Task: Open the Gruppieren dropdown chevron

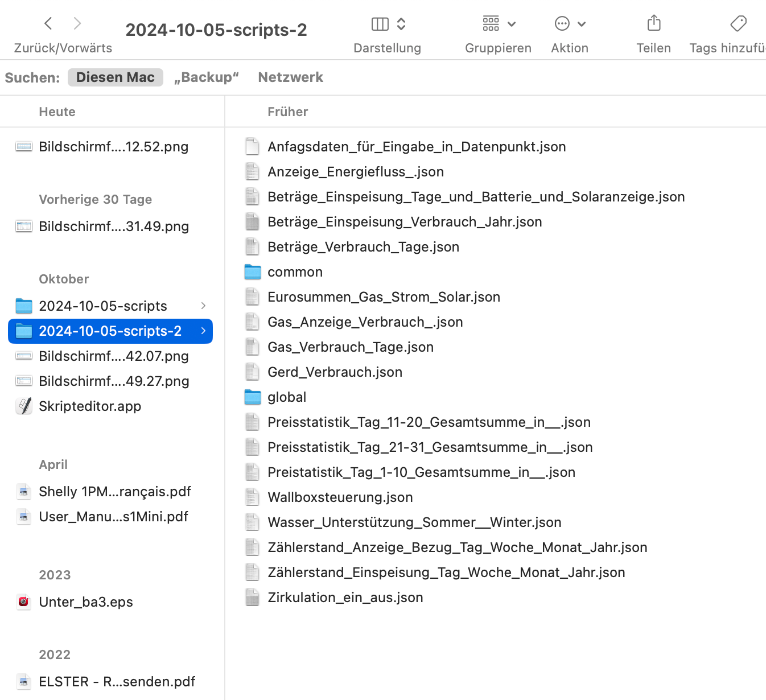Action: 512,24
